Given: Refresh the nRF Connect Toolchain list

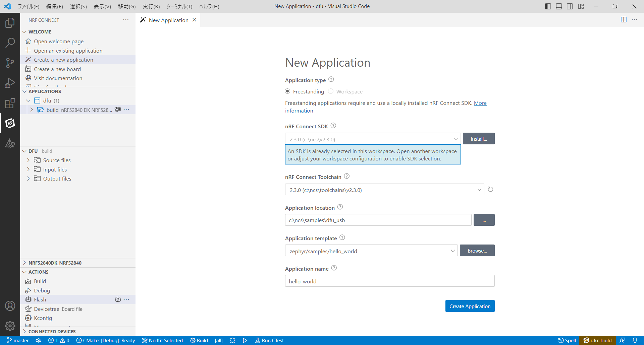Looking at the screenshot, I should coord(490,190).
